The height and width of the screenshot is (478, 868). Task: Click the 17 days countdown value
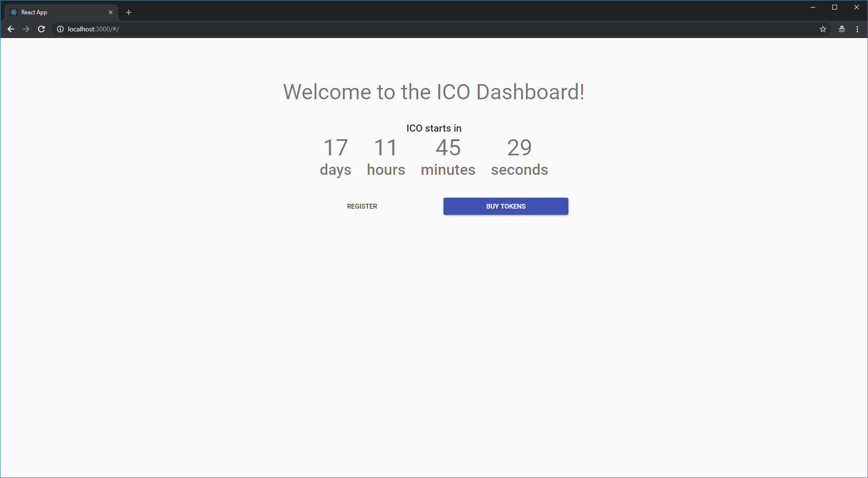point(335,148)
